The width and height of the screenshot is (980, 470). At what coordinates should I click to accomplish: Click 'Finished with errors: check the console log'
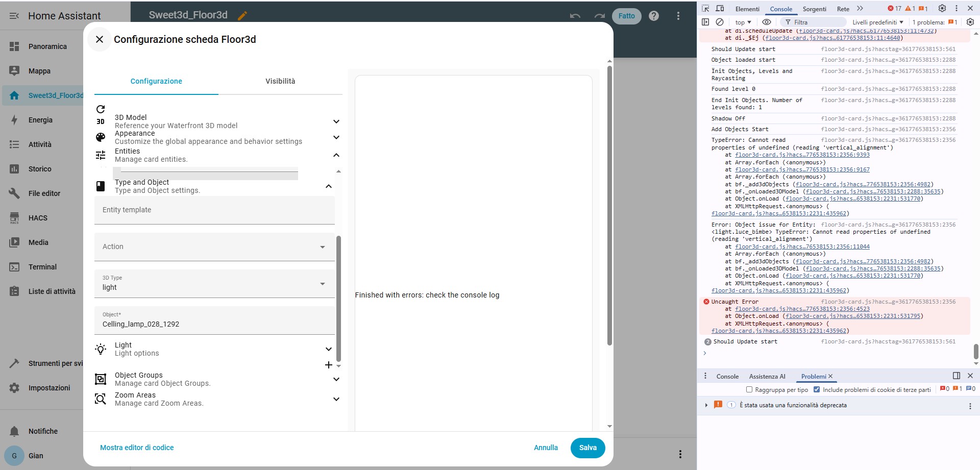(x=427, y=295)
